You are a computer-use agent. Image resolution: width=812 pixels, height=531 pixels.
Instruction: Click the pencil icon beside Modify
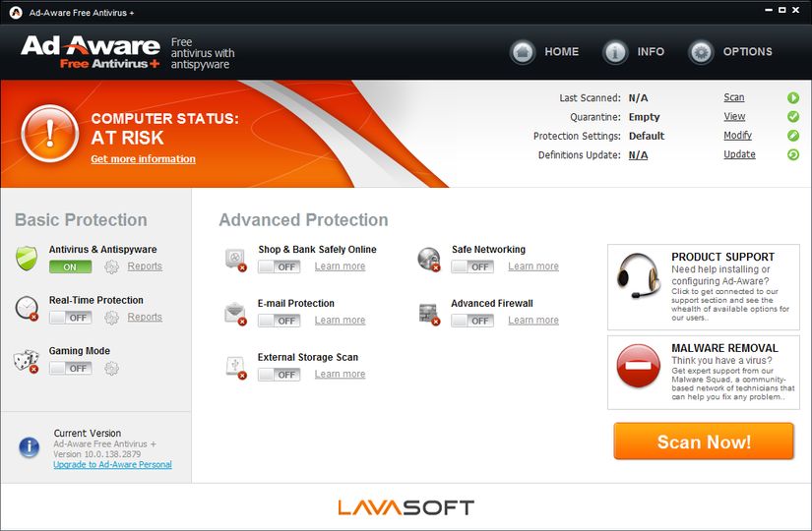pyautogui.click(x=792, y=136)
